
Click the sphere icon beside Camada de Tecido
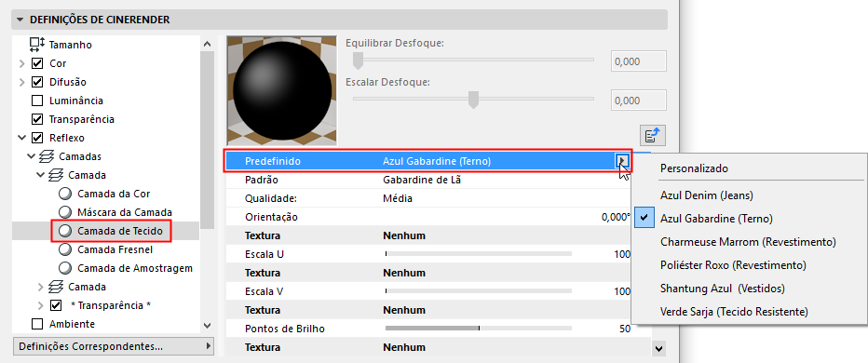pyautogui.click(x=66, y=231)
